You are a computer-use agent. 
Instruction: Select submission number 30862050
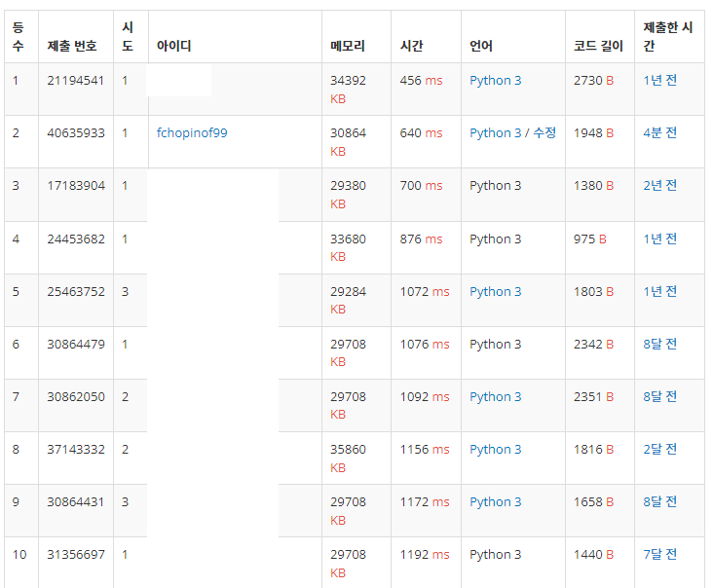76,396
